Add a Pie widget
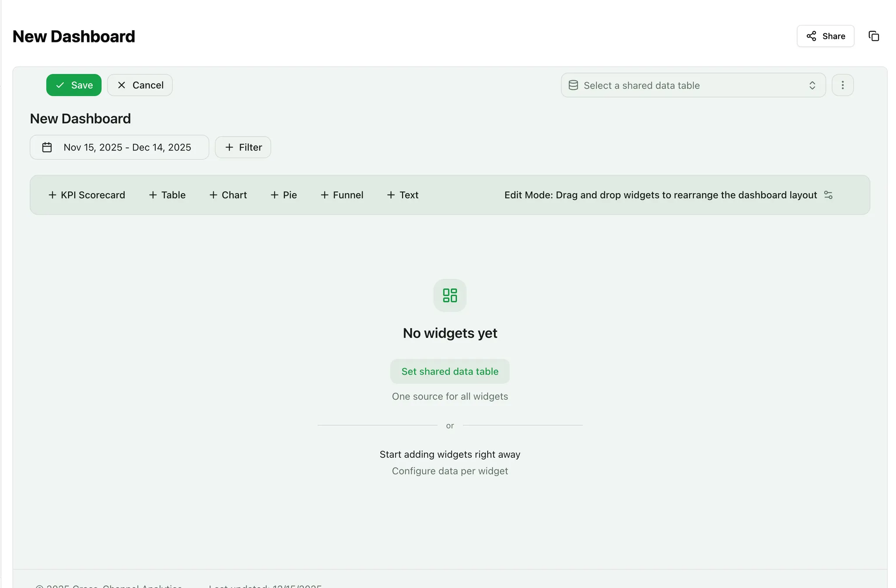Viewport: 896px width, 588px height. coord(283,195)
